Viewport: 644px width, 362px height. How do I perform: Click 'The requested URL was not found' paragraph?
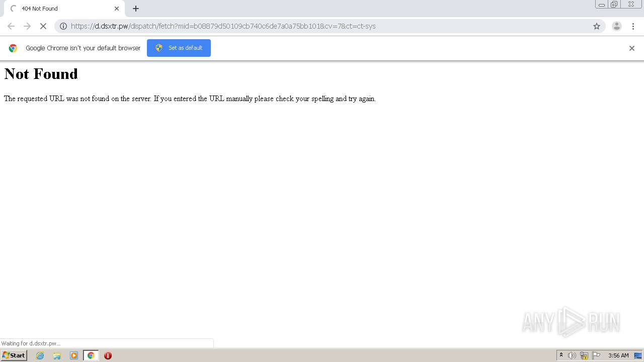190,99
